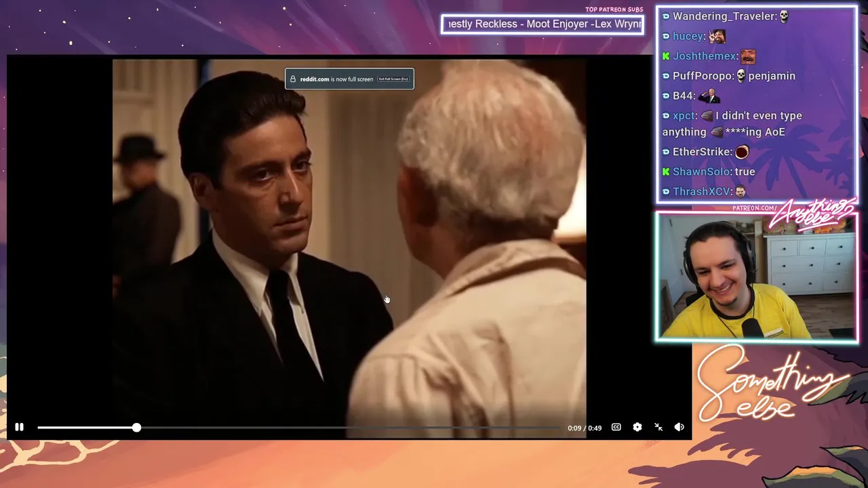This screenshot has height=488, width=868.
Task: Click the skull emote in PuffPoropo's message
Action: click(x=741, y=76)
